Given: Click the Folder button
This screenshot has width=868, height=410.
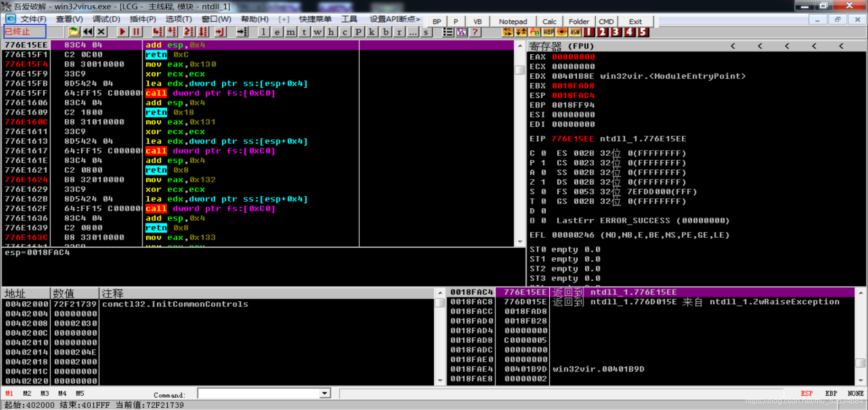Looking at the screenshot, I should tap(579, 21).
